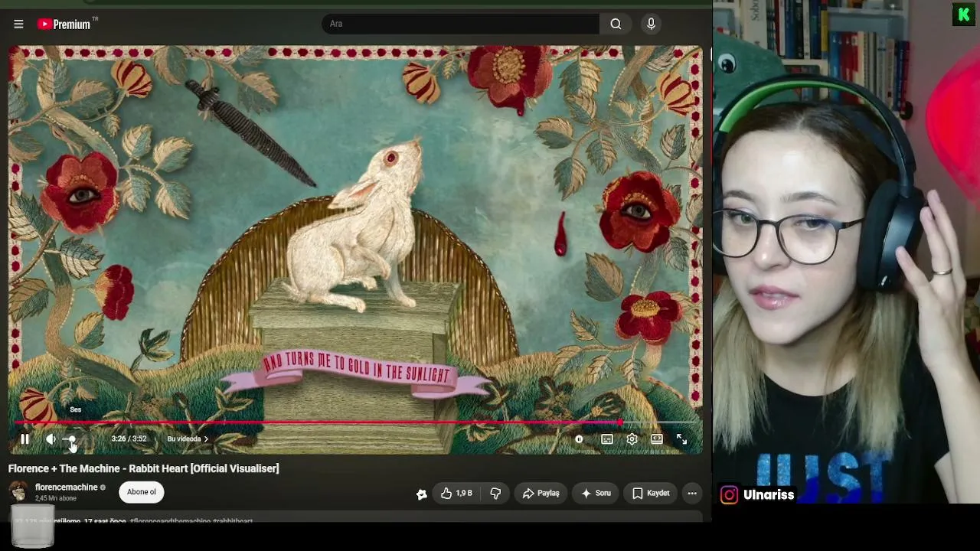Expand the 'Bu videoda' chapter chevron

point(206,439)
